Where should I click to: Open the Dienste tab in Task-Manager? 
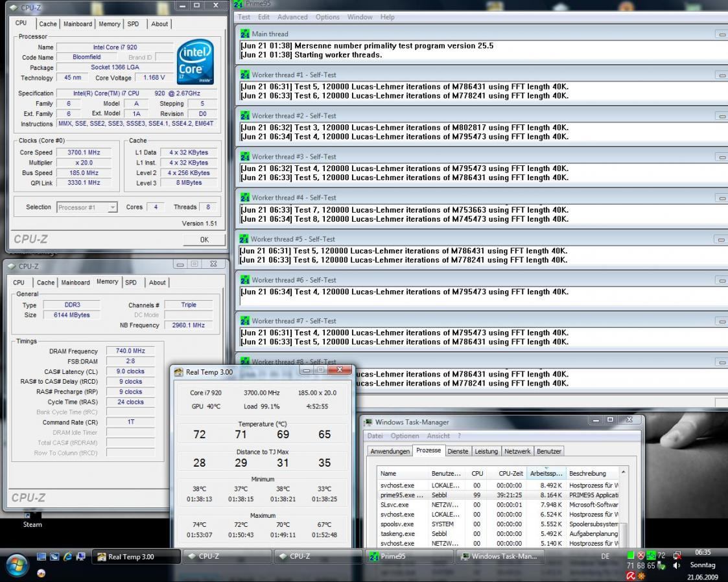click(458, 451)
